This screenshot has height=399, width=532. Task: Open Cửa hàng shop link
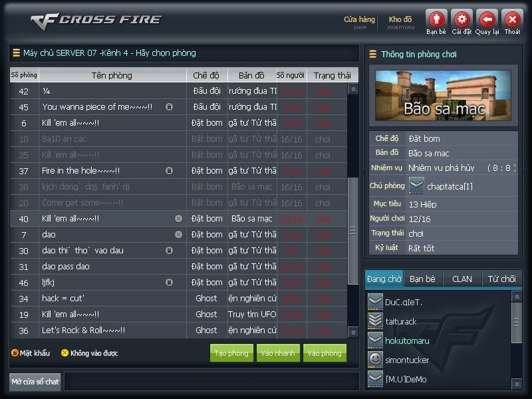tap(359, 22)
